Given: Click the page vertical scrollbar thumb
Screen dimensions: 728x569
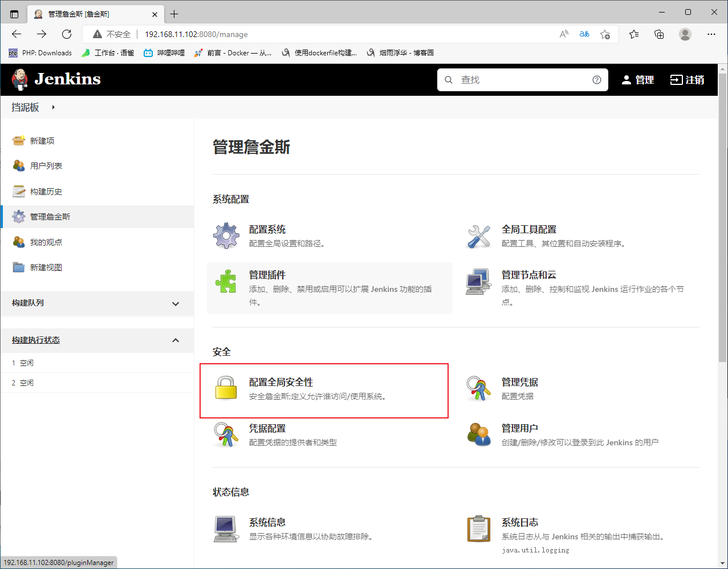Looking at the screenshot, I should point(723,217).
